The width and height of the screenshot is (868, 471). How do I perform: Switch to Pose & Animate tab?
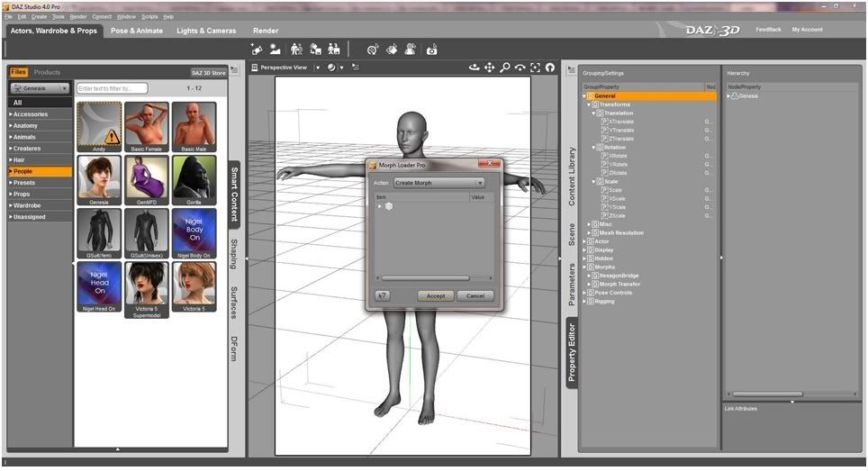137,31
